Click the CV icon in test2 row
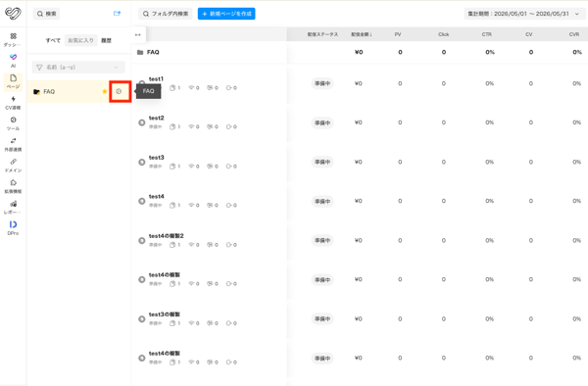 click(x=228, y=126)
